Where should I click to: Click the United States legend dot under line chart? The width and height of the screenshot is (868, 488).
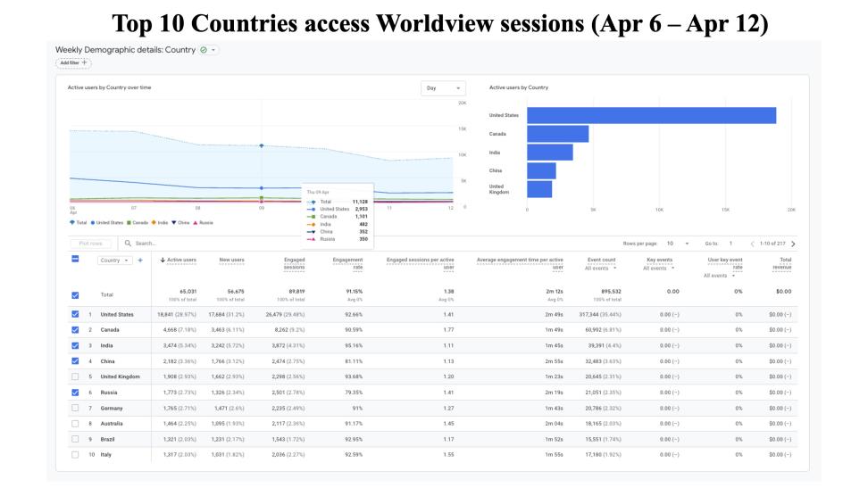coord(93,222)
